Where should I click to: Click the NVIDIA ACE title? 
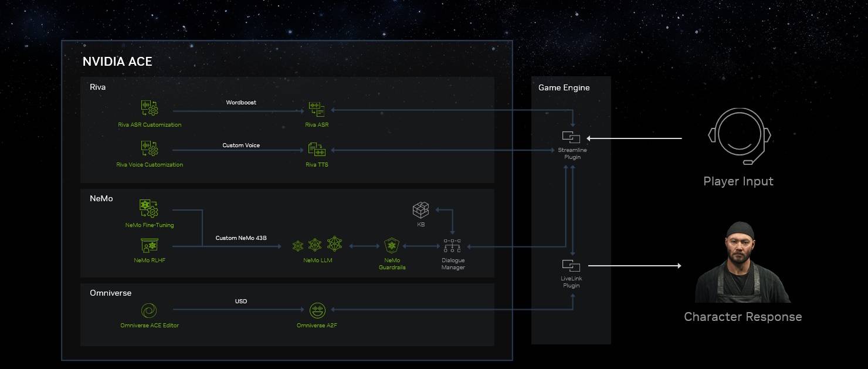(117, 62)
